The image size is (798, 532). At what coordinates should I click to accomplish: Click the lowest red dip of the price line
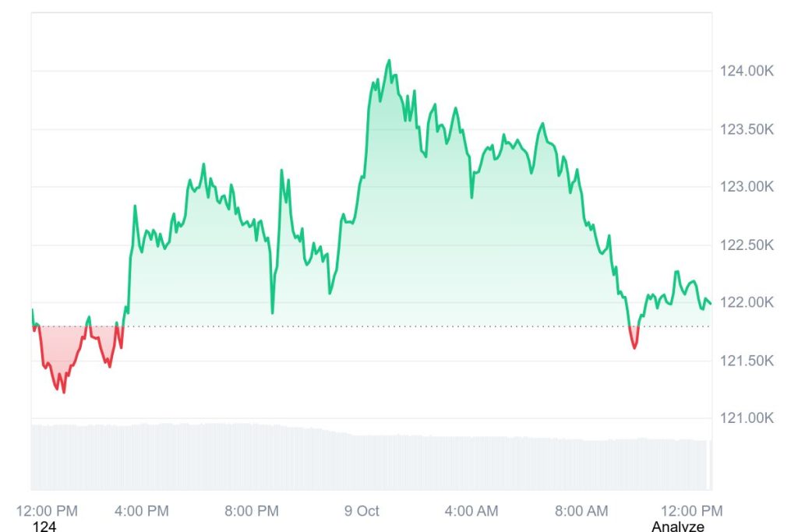click(63, 391)
